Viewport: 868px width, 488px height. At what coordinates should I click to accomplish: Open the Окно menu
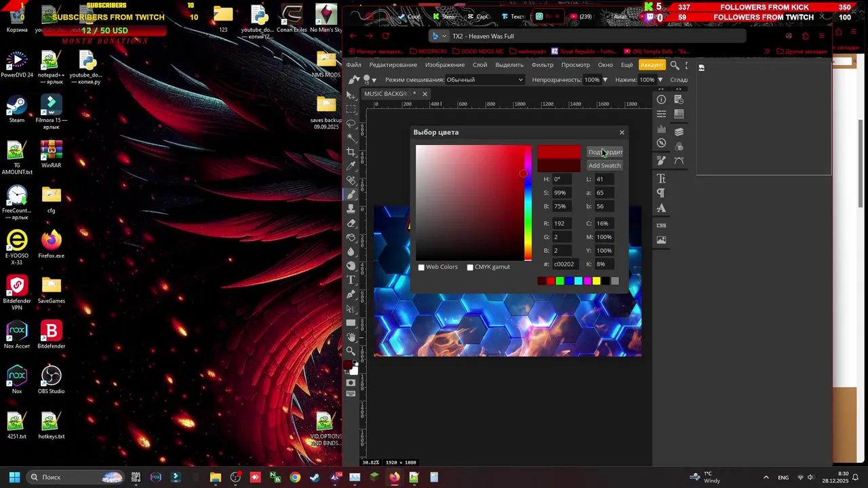[x=606, y=65]
